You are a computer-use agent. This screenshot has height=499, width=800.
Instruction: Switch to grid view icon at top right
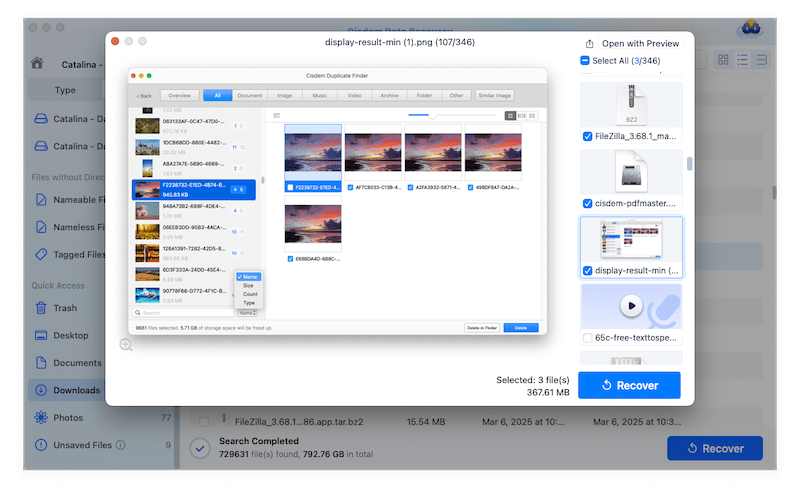[x=723, y=61]
